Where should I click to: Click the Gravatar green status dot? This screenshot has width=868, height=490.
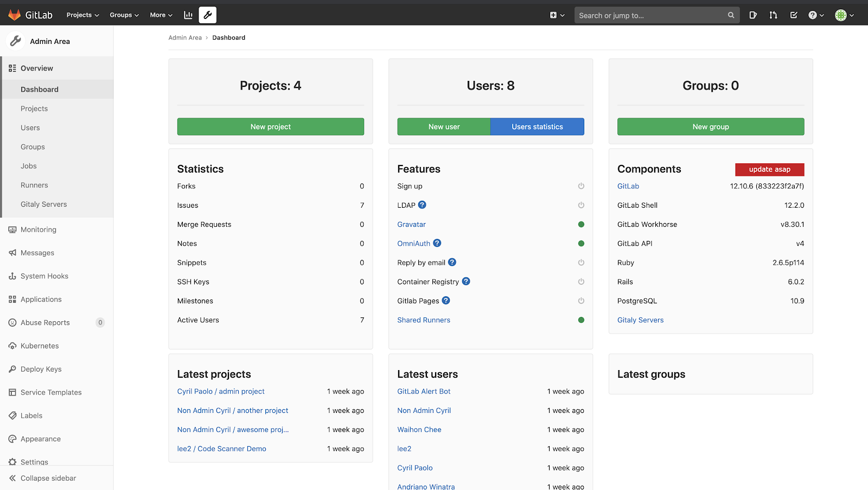(x=581, y=224)
